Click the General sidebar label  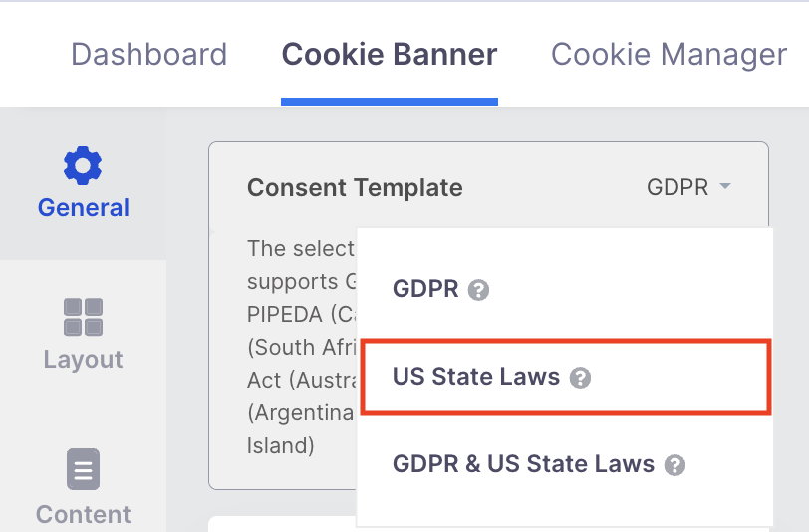click(83, 207)
